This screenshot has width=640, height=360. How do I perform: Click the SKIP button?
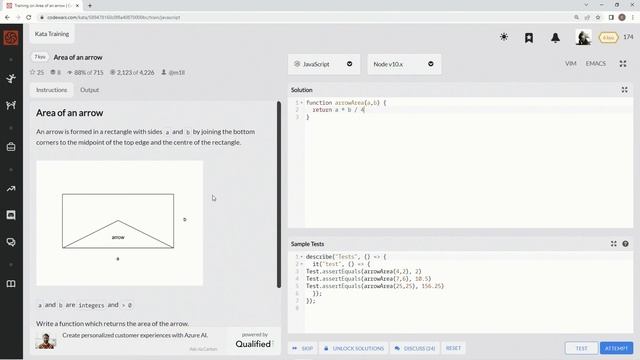pyautogui.click(x=302, y=348)
